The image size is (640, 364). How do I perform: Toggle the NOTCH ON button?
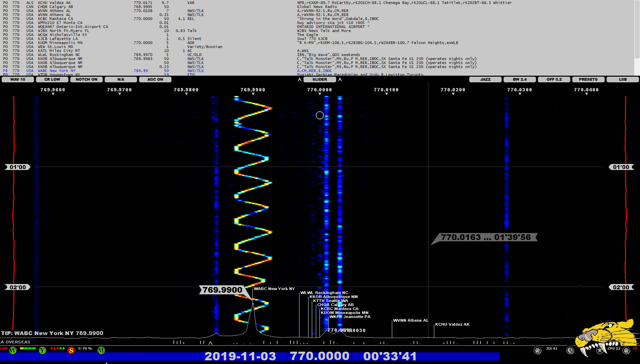click(x=86, y=79)
